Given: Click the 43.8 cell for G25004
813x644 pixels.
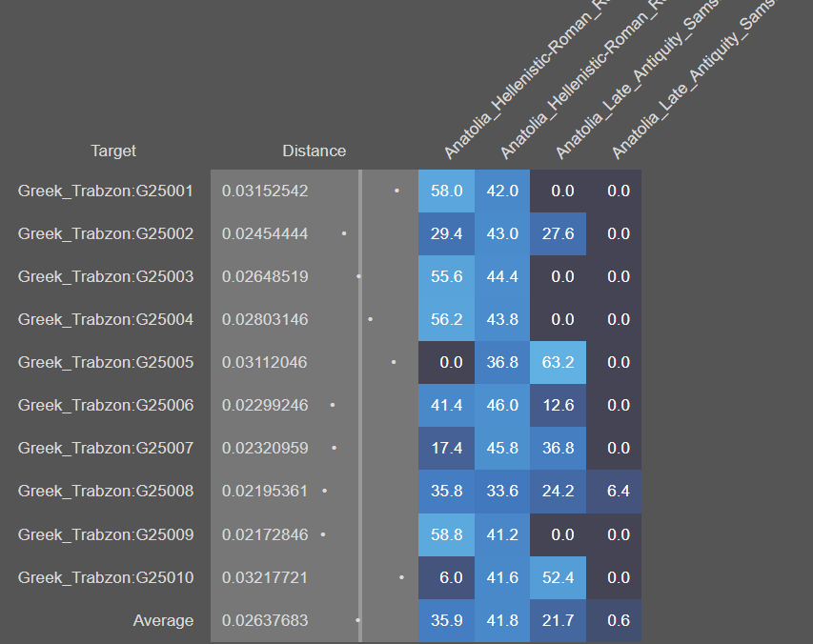Looking at the screenshot, I should coord(502,319).
